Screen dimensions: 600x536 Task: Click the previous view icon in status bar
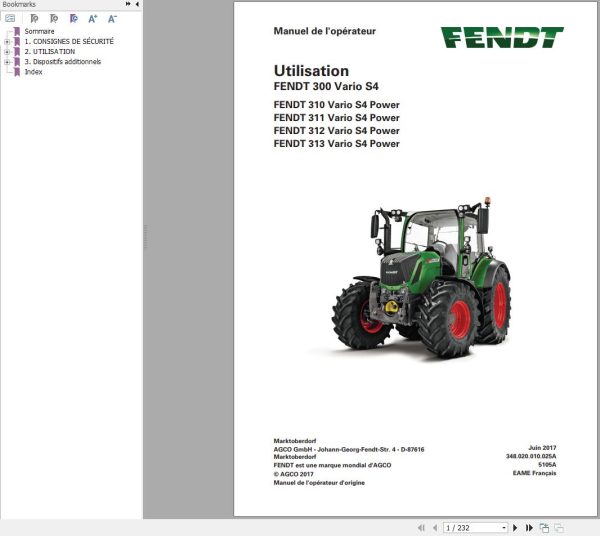(544, 528)
